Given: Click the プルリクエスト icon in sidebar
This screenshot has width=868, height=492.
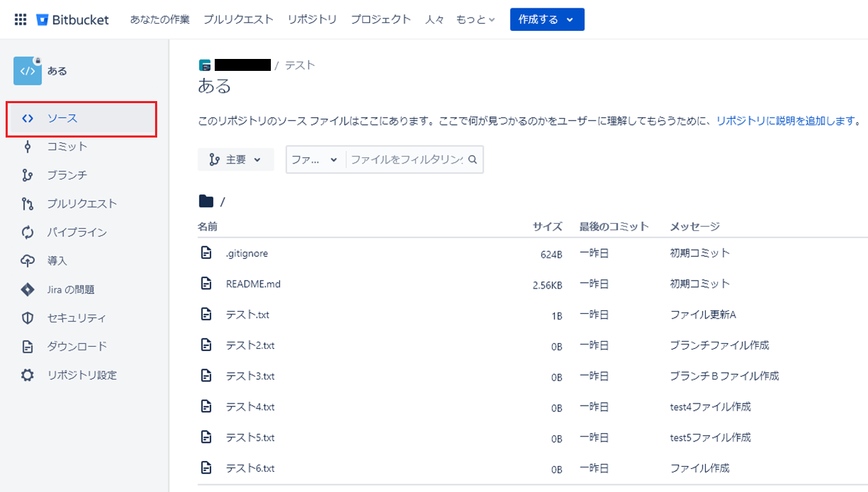Looking at the screenshot, I should tap(27, 204).
